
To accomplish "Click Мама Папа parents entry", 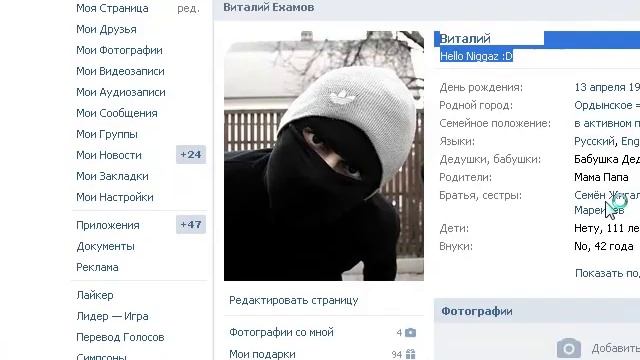I will tap(601, 177).
